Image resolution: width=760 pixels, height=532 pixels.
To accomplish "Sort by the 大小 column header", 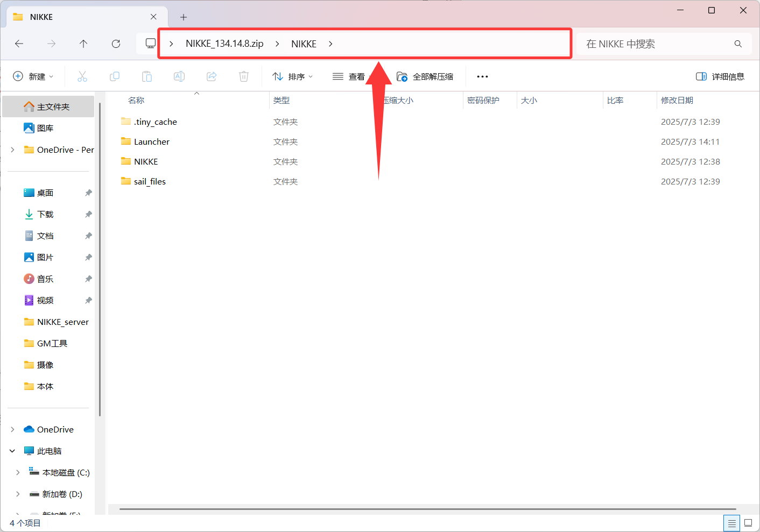I will click(x=529, y=101).
